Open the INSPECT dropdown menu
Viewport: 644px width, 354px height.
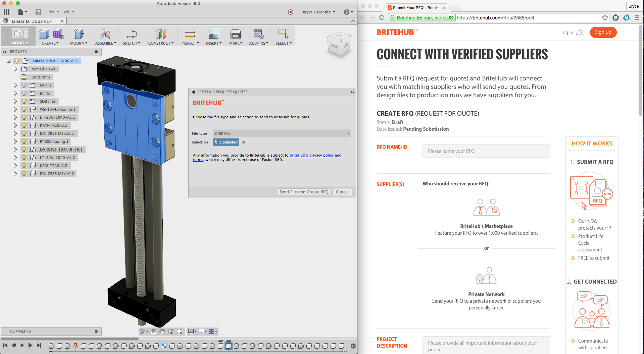(190, 43)
